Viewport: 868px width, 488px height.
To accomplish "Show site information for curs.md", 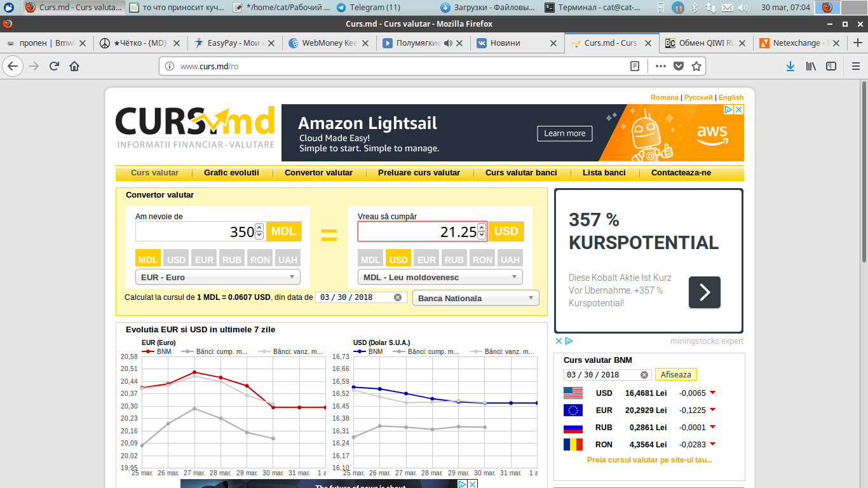I will pos(169,66).
